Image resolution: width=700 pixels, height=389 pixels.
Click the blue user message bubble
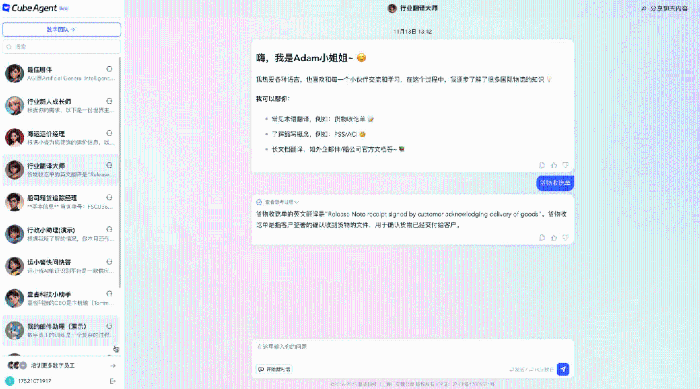(x=555, y=183)
